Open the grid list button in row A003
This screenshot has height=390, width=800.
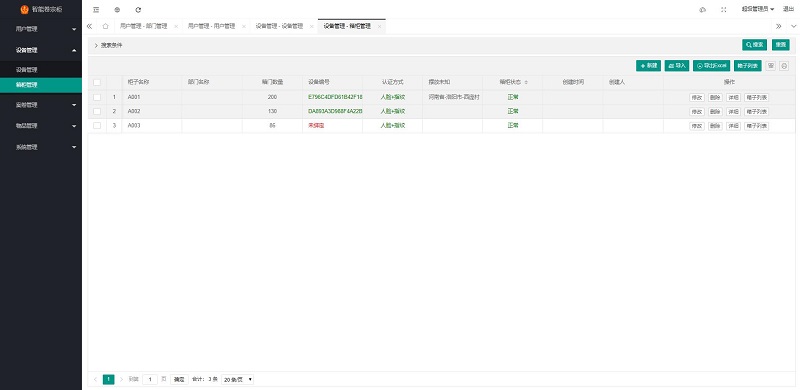click(x=756, y=126)
